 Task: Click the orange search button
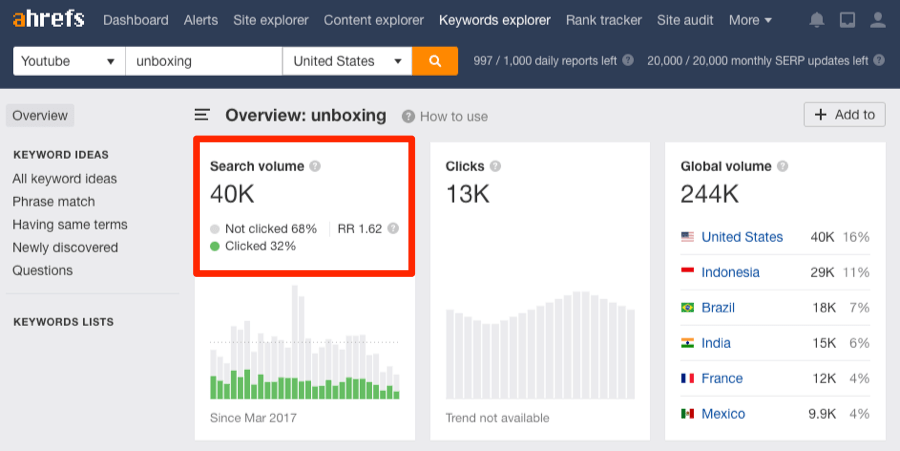(435, 61)
